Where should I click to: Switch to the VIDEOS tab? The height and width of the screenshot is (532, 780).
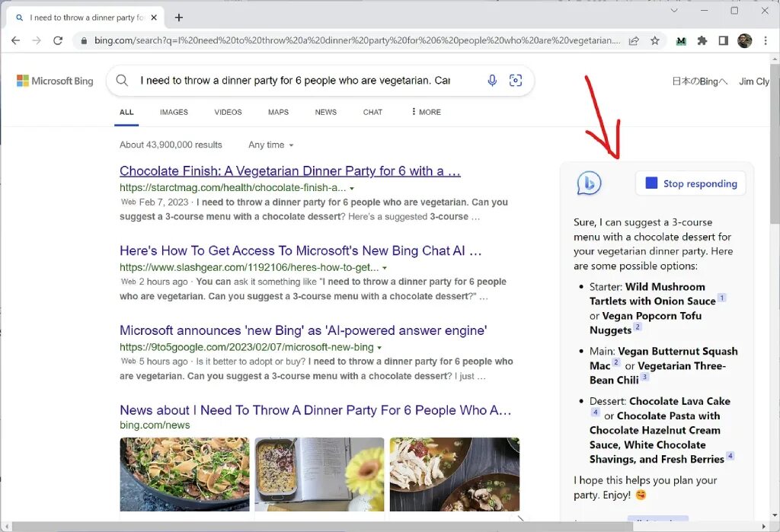click(228, 113)
